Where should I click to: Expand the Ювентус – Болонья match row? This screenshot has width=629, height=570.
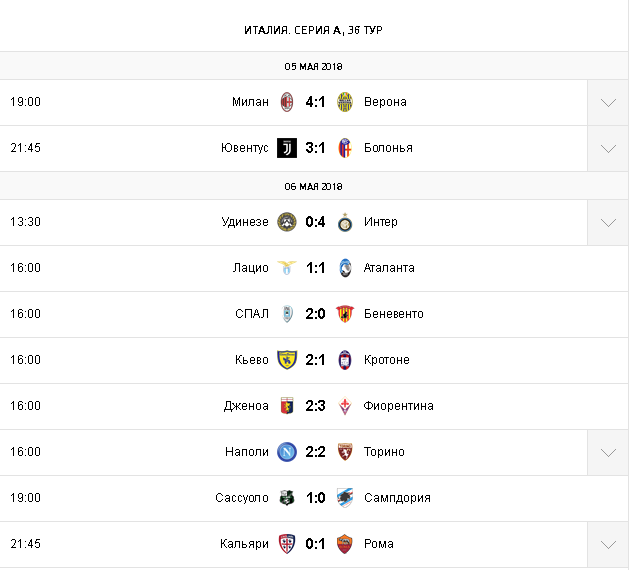(608, 148)
